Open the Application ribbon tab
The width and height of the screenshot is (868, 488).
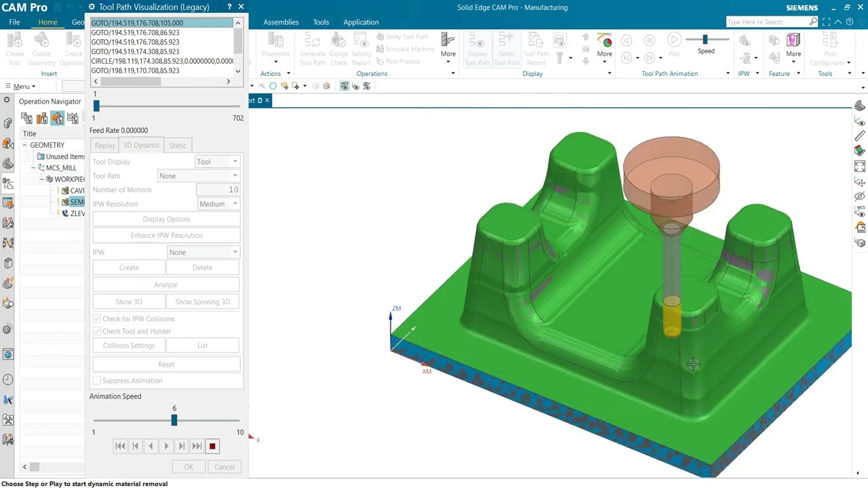361,22
